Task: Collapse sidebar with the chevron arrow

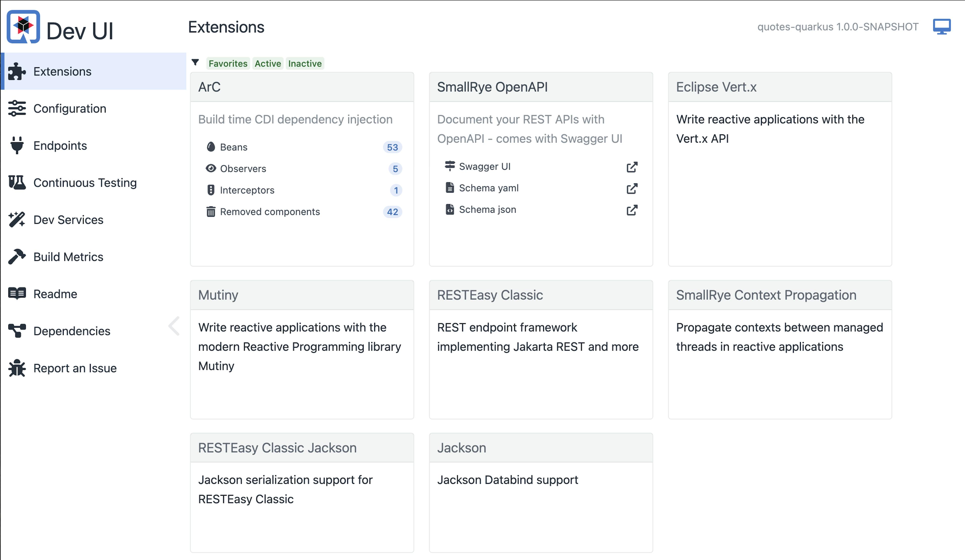Action: pos(174,326)
